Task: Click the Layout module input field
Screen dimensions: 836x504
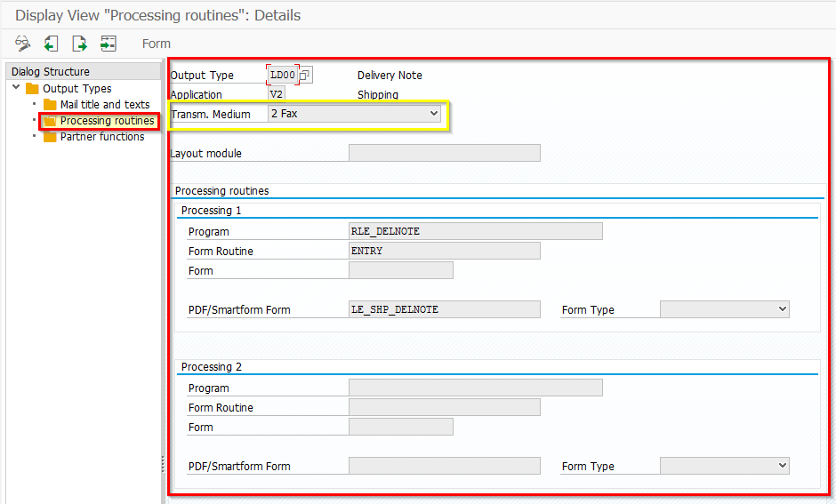Action: [445, 153]
